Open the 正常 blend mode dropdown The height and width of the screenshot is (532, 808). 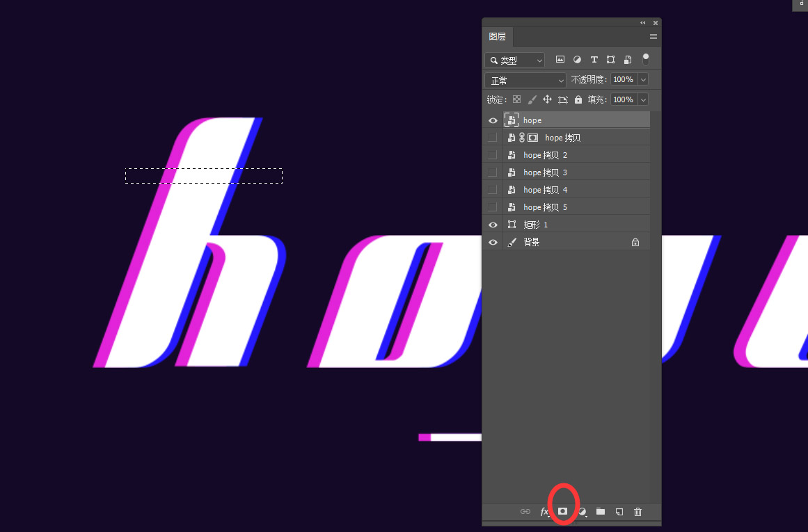pyautogui.click(x=525, y=81)
